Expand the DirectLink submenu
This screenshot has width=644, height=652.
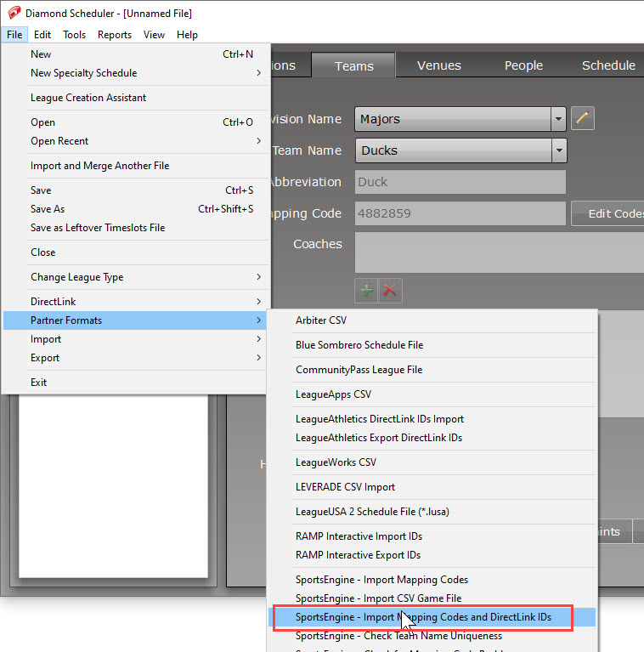[136, 302]
